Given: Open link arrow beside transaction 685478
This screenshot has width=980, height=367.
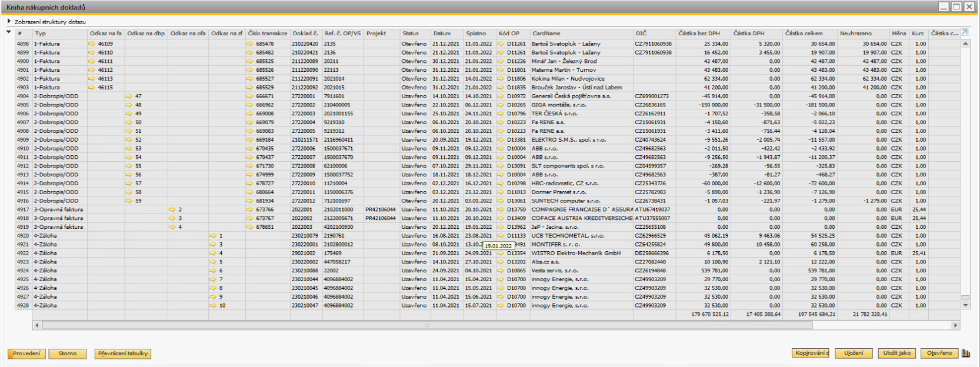Looking at the screenshot, I should [x=249, y=44].
